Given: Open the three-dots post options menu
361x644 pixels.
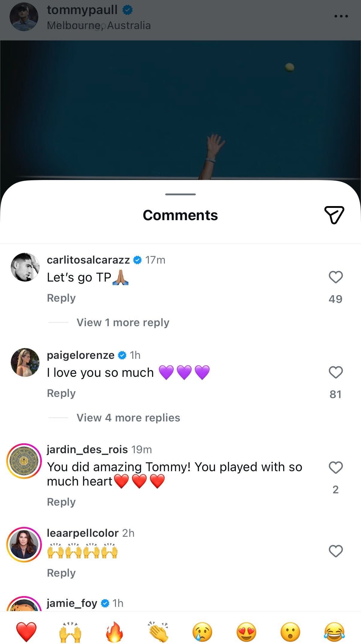Looking at the screenshot, I should click(341, 16).
